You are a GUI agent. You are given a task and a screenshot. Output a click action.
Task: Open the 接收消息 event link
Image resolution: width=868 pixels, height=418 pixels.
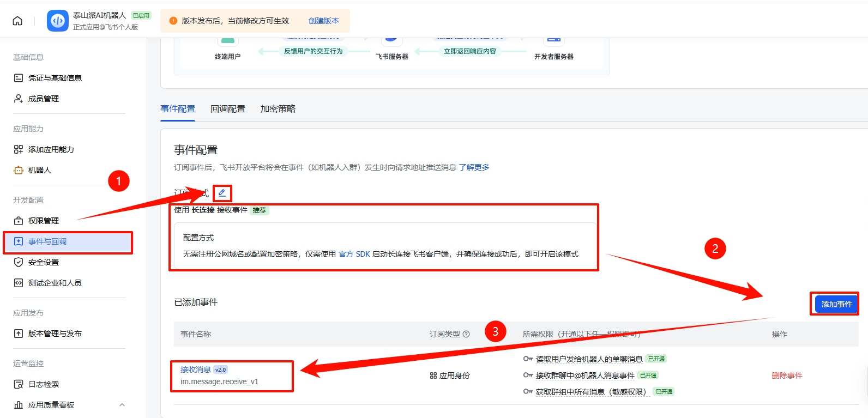coord(196,369)
